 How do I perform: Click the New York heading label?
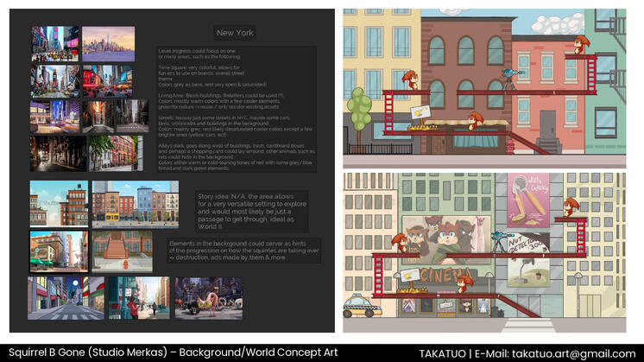tap(236, 34)
